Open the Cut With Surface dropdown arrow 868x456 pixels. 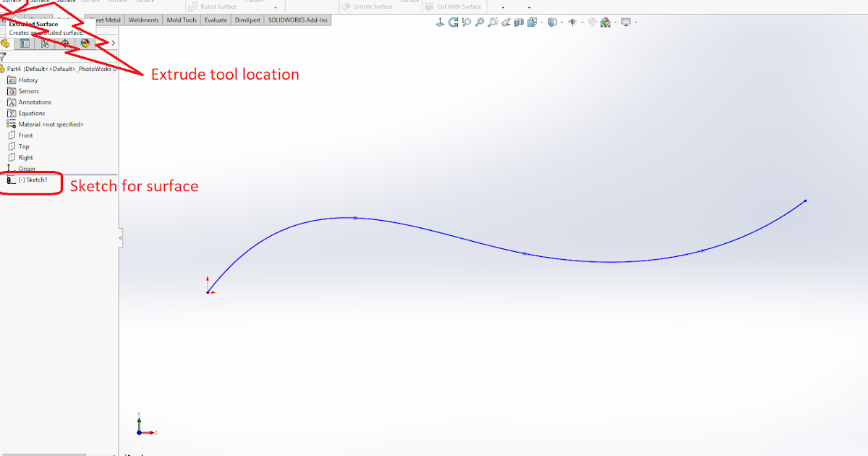501,9
